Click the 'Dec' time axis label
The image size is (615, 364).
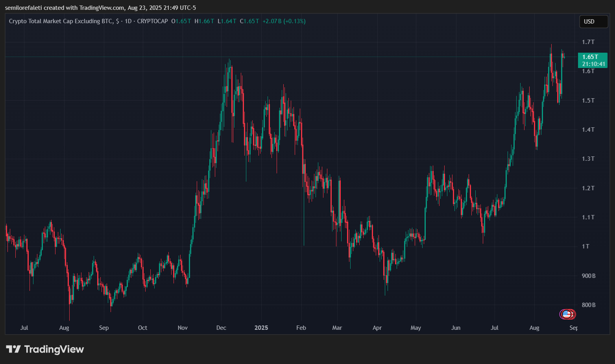point(221,328)
